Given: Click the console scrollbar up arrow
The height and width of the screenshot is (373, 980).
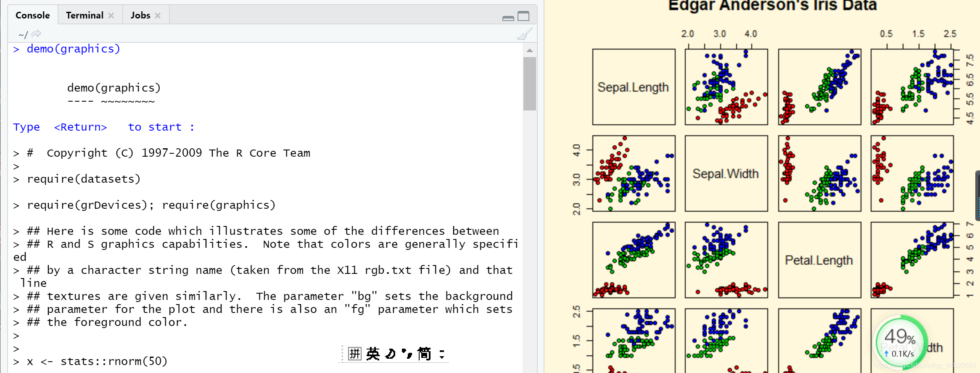Looking at the screenshot, I should point(530,50).
